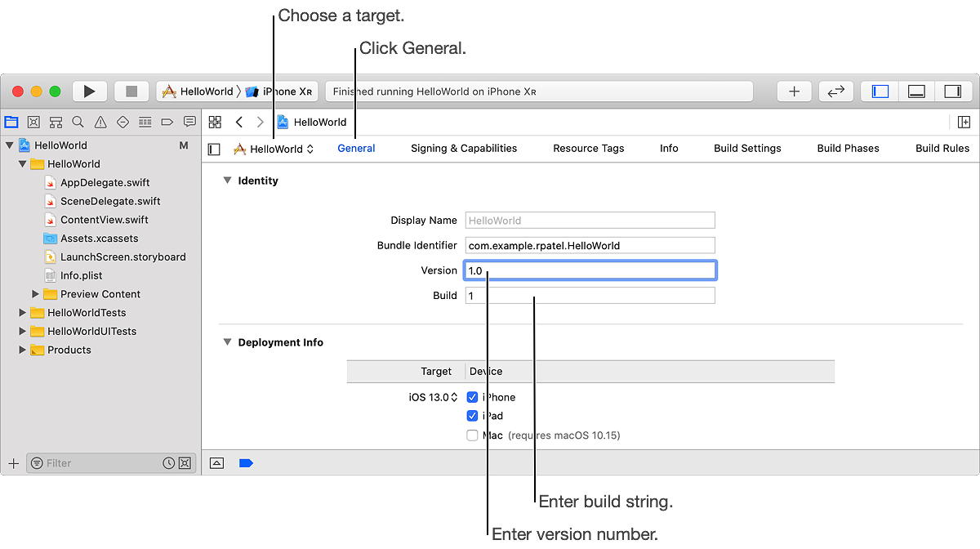The width and height of the screenshot is (980, 549).
Task: Click the hide debug area icon in the bottom bar
Action: [x=216, y=462]
